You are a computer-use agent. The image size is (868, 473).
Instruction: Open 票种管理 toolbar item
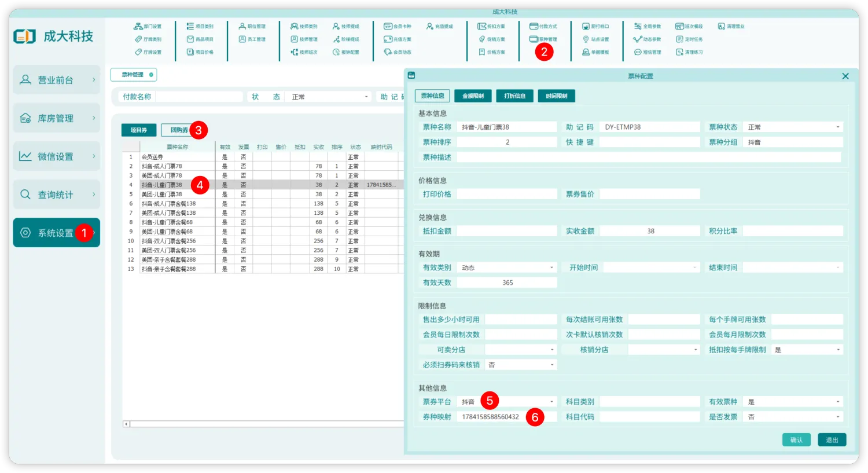click(x=543, y=39)
